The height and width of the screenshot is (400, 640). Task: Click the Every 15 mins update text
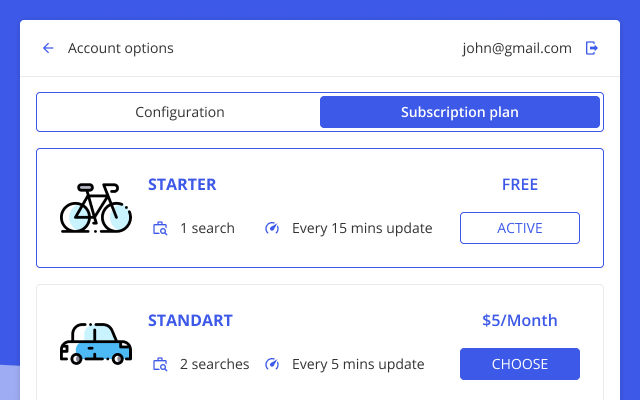(362, 228)
